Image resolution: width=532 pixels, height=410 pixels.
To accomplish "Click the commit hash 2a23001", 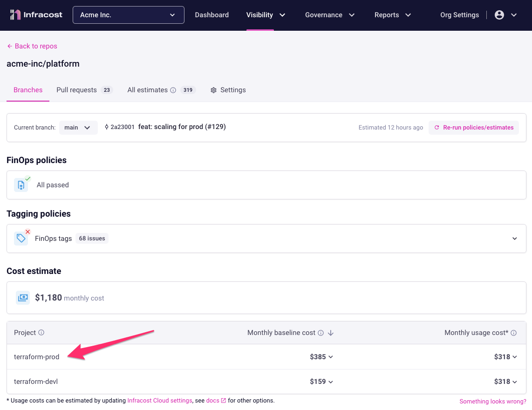I will (x=123, y=127).
